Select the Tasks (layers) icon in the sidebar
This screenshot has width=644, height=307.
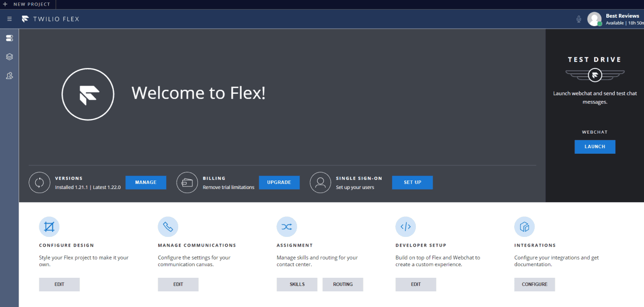coord(9,56)
